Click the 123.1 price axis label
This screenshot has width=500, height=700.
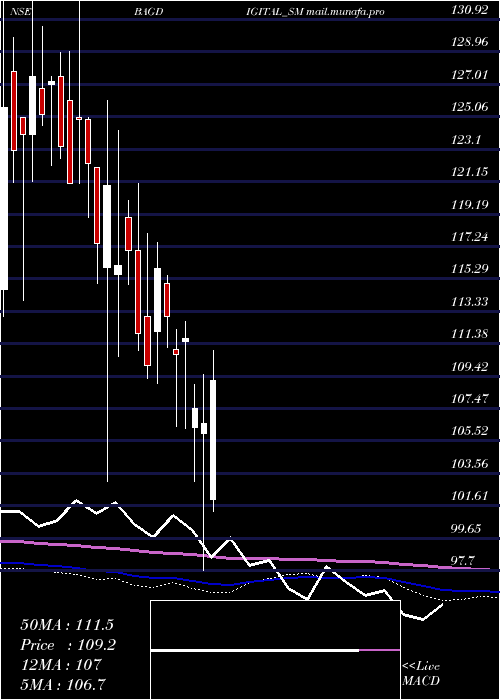click(466, 140)
